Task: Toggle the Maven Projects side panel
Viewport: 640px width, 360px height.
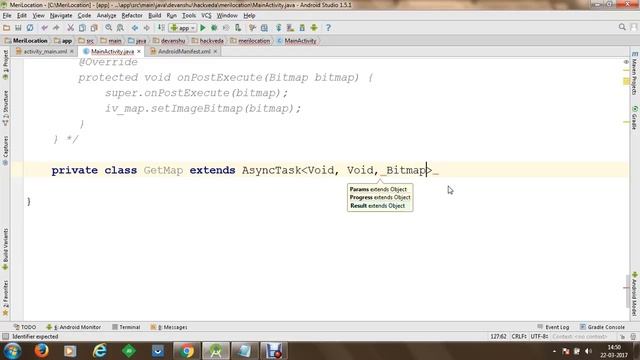Action: (x=634, y=74)
